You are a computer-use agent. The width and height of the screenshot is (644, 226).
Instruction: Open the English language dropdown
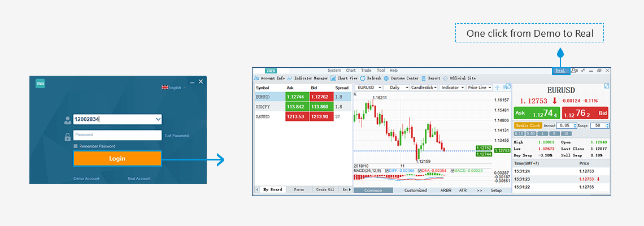(x=174, y=88)
